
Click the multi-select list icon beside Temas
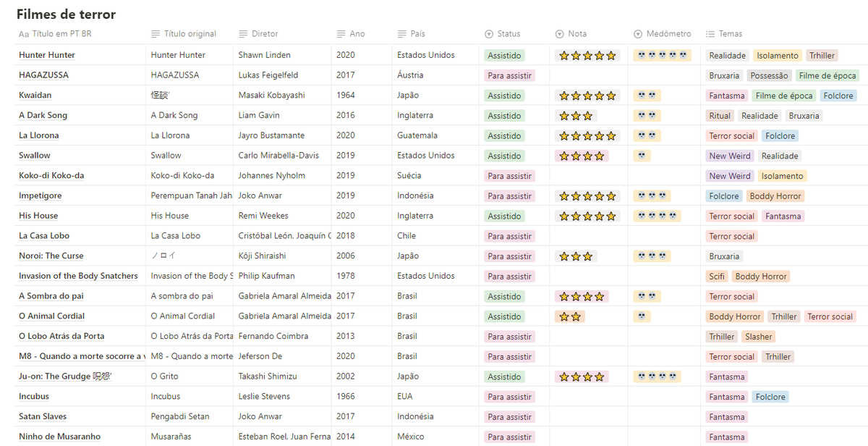(x=710, y=34)
